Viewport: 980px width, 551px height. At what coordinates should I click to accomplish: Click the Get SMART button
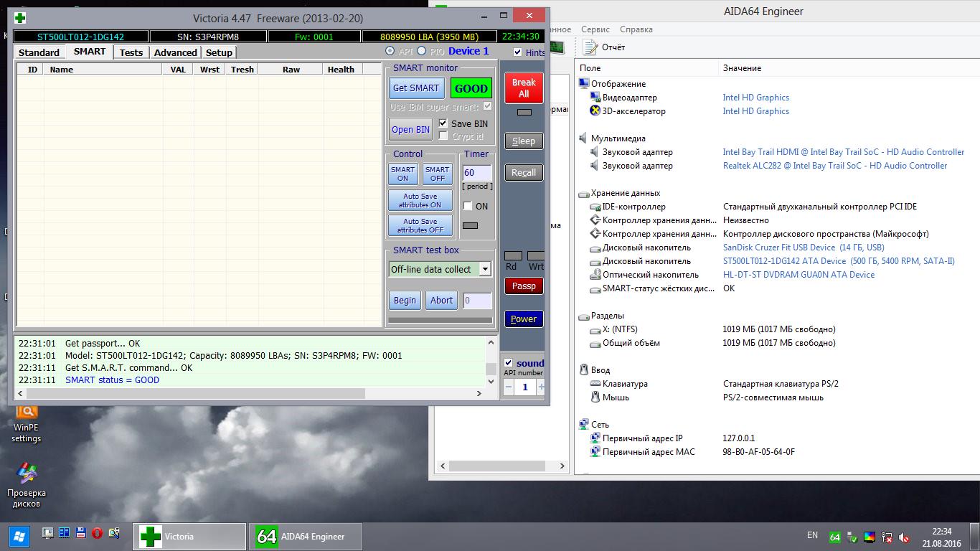[416, 88]
